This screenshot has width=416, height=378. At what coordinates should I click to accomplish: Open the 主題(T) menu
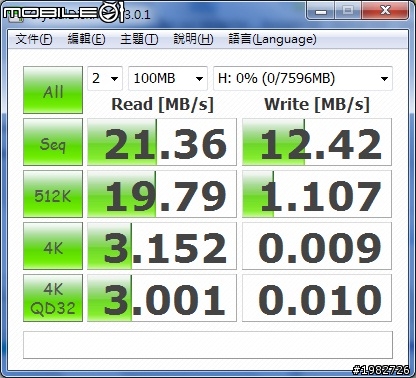[139, 39]
